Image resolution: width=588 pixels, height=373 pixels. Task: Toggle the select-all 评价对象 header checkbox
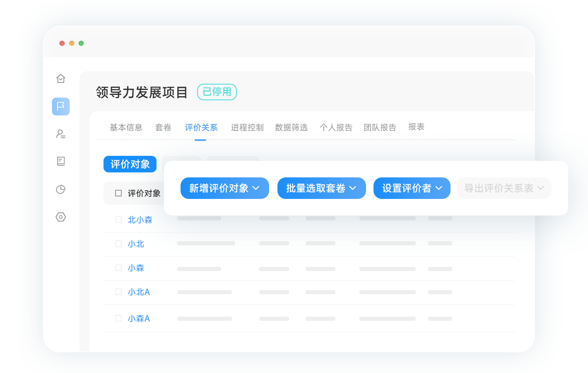(x=118, y=193)
